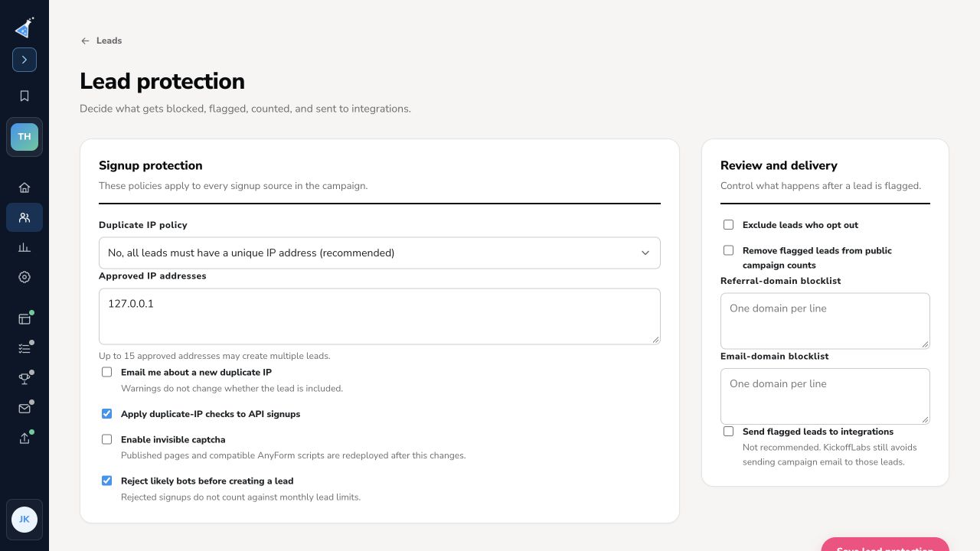Click the Lead protection page title
The height and width of the screenshot is (551, 980).
(162, 81)
